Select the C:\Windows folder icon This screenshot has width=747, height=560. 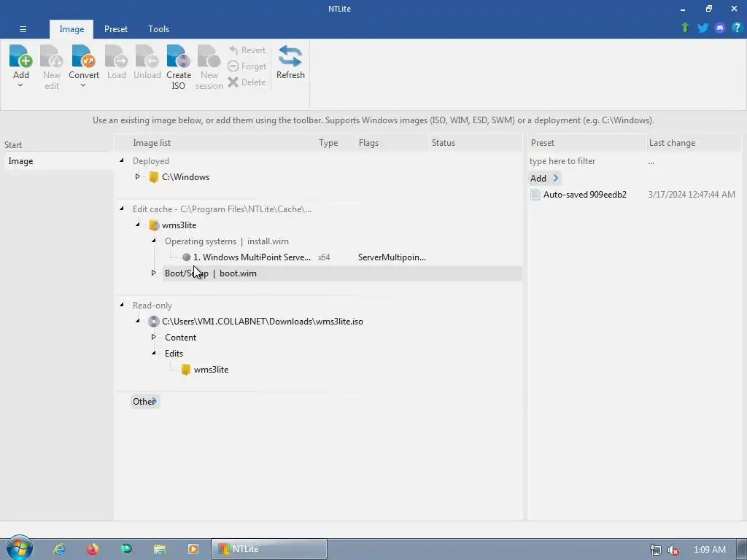pyautogui.click(x=153, y=177)
